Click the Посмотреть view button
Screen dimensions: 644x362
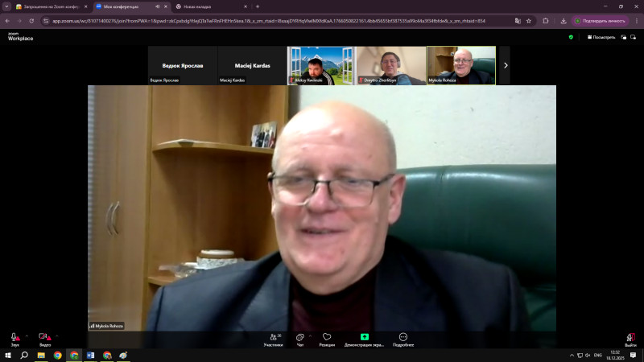601,37
